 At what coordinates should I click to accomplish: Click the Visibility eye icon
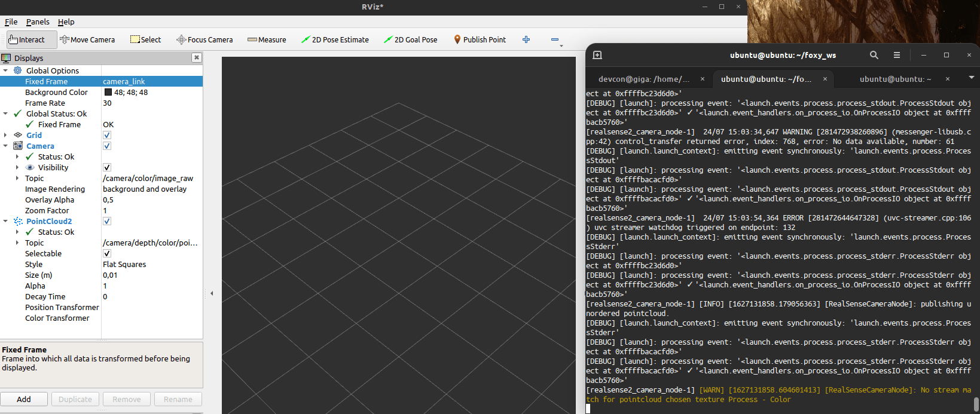[30, 167]
